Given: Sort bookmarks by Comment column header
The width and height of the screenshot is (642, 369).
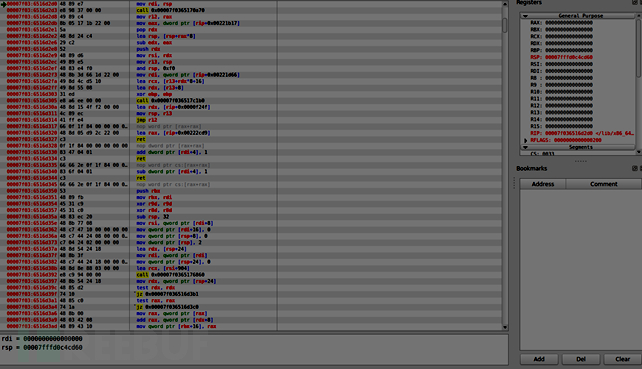Looking at the screenshot, I should (x=604, y=184).
